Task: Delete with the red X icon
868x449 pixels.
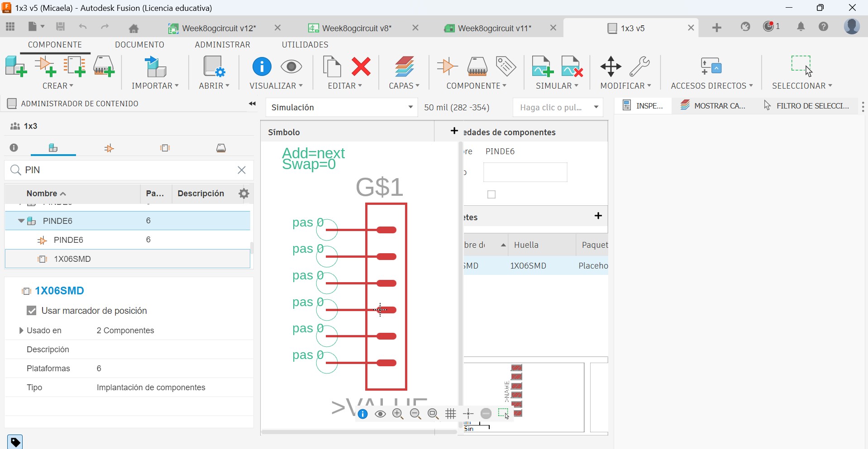Action: coord(361,66)
